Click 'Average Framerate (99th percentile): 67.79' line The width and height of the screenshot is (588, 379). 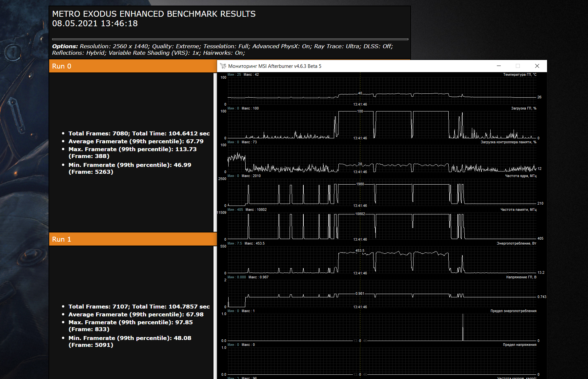pos(136,141)
